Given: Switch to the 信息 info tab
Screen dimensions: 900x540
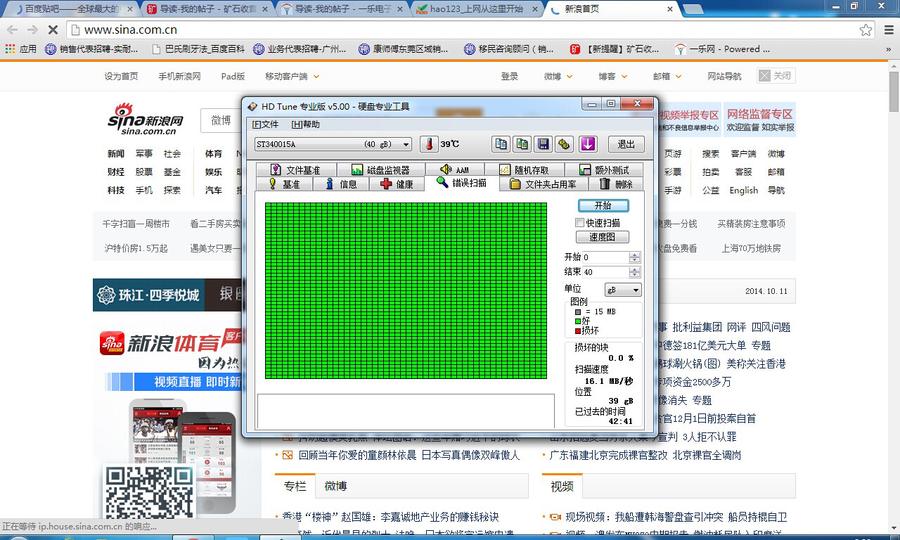Looking at the screenshot, I should pos(342,184).
